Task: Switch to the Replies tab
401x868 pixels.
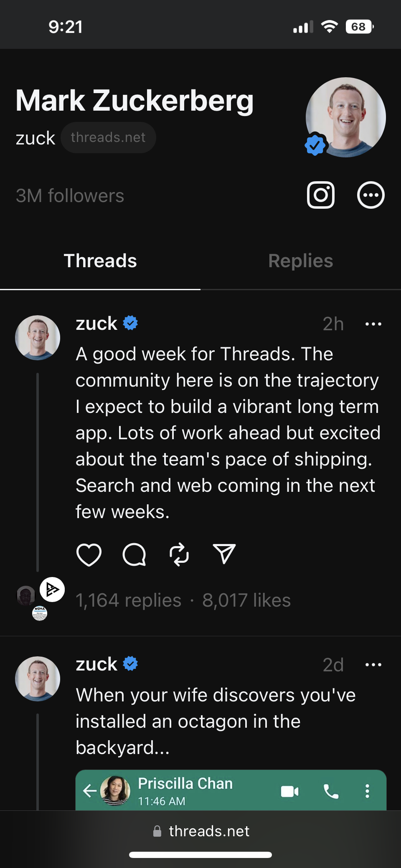Action: 301,261
